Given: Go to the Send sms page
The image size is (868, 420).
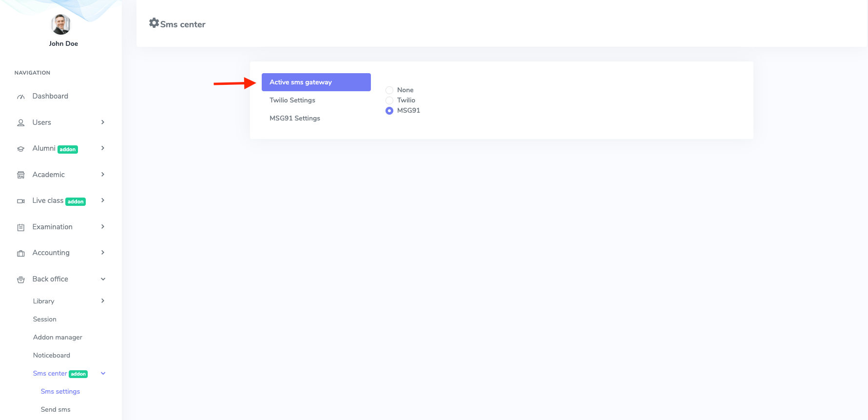Looking at the screenshot, I should tap(55, 409).
